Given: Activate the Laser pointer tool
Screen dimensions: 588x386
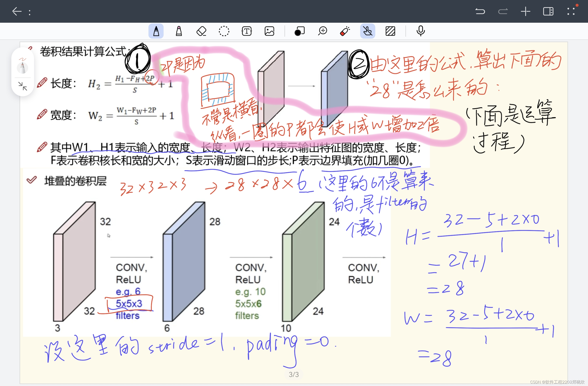Looking at the screenshot, I should tap(345, 31).
